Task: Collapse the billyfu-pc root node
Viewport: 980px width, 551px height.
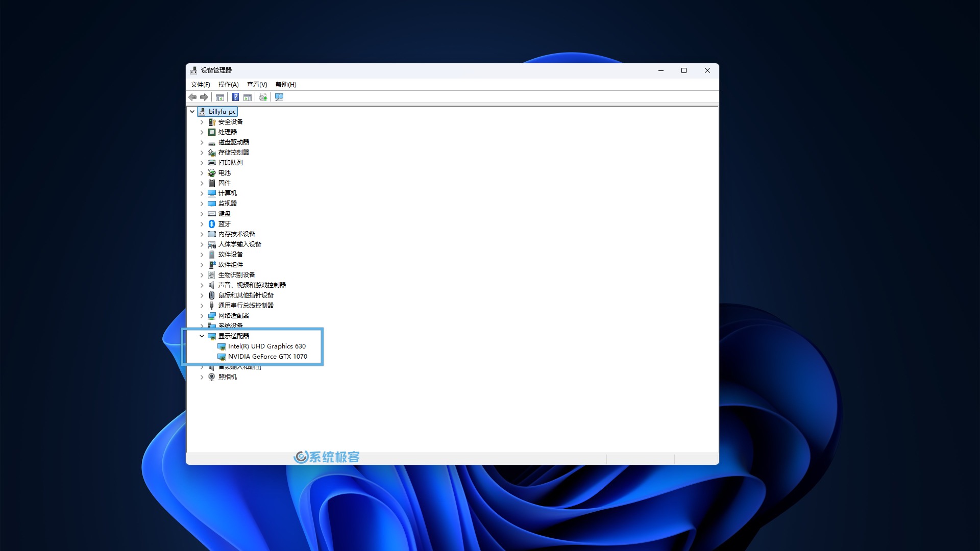Action: (x=192, y=111)
